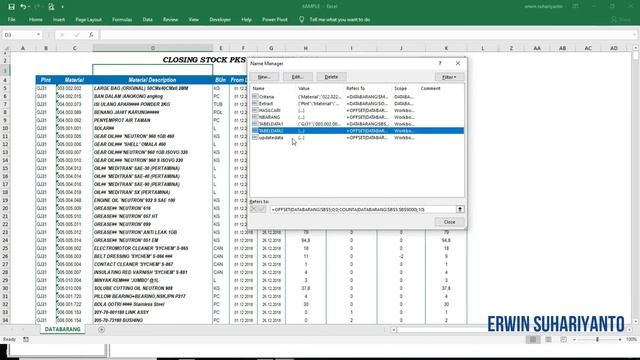Viewport: 640px width, 360px height.
Task: Switch to the Home ribbon tab
Action: tap(36, 20)
